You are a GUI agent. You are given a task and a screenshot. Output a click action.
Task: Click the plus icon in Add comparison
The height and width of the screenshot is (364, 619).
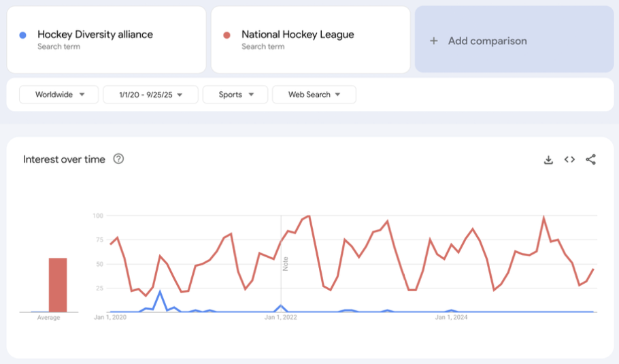point(433,41)
